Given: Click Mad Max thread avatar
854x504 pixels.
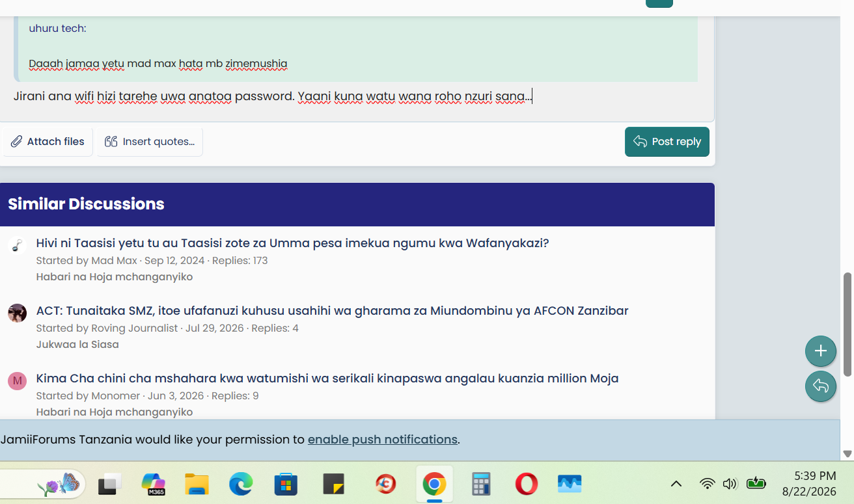Looking at the screenshot, I should pos(17,246).
